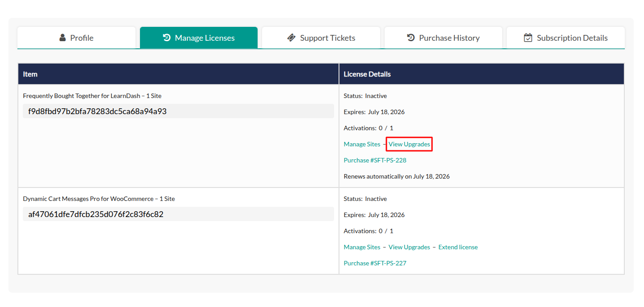Click the Item column header
This screenshot has height=307, width=644.
tap(30, 74)
